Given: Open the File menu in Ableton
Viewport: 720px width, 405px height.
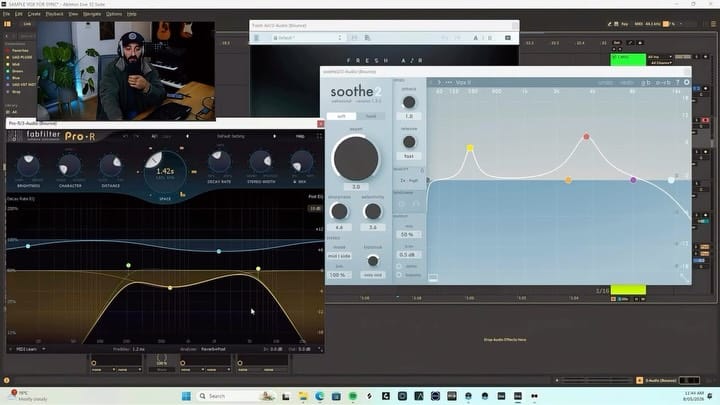Looking at the screenshot, I should click(6, 14).
